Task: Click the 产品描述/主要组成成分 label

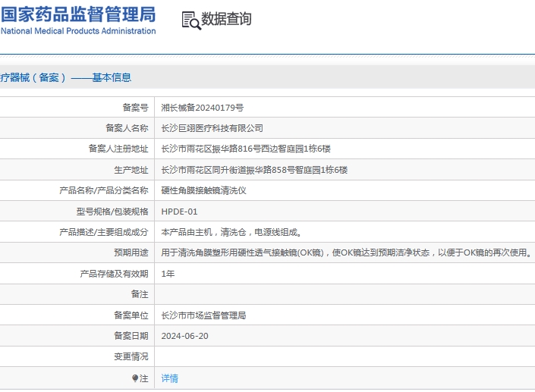Action: 104,232
